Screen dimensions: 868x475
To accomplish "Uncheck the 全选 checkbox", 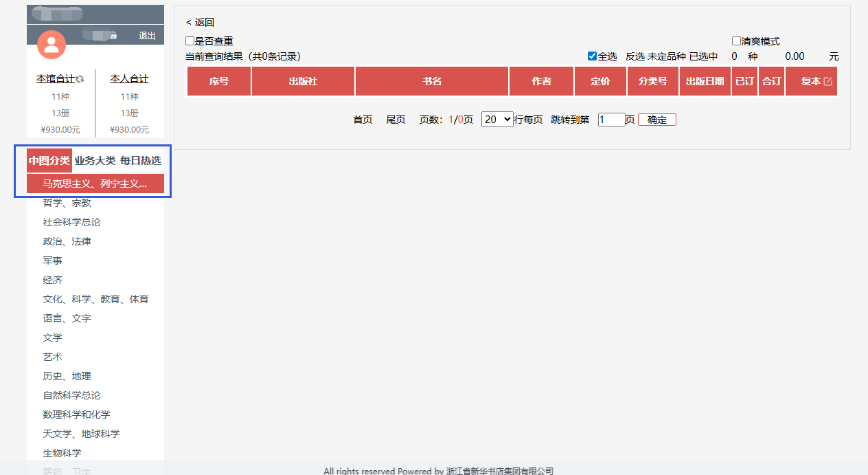I will point(592,56).
